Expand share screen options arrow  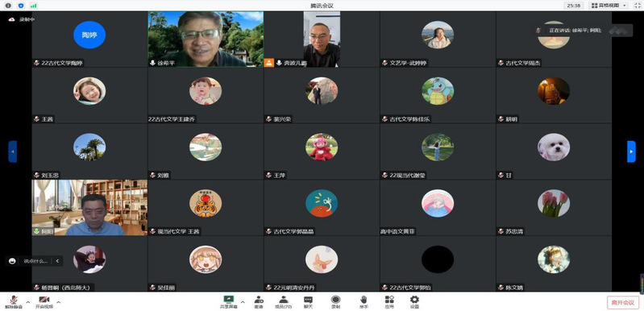click(x=243, y=302)
